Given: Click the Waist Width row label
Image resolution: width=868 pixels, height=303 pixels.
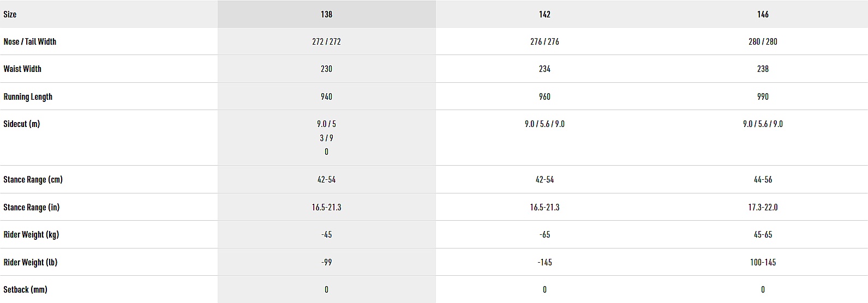Looking at the screenshot, I should click(22, 69).
